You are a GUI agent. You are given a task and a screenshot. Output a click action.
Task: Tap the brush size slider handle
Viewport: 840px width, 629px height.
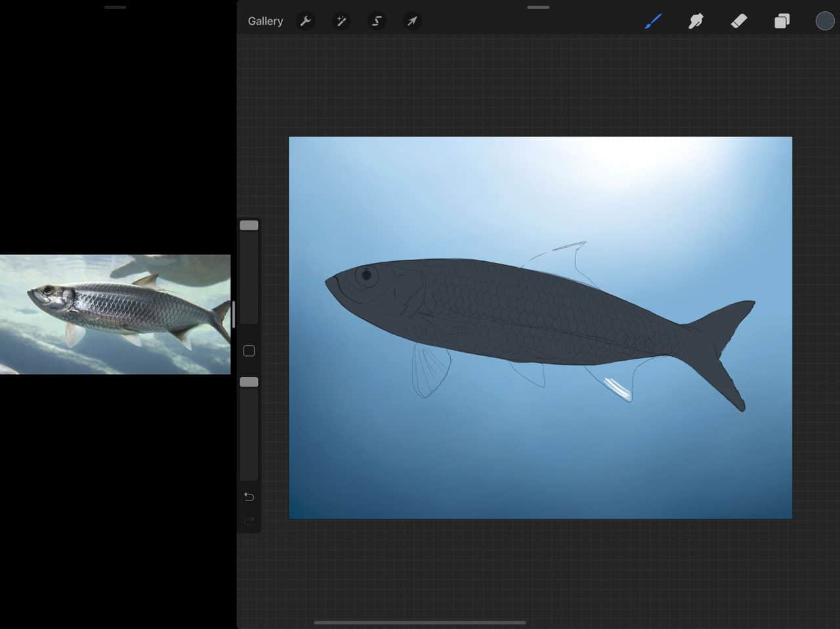point(249,224)
